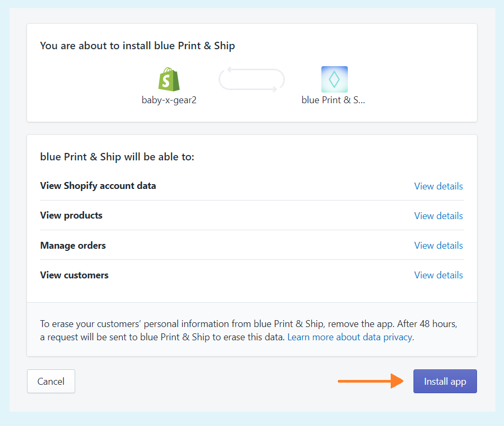
Task: Click 'blue Print & Ship will be able to' heading
Action: [x=118, y=157]
